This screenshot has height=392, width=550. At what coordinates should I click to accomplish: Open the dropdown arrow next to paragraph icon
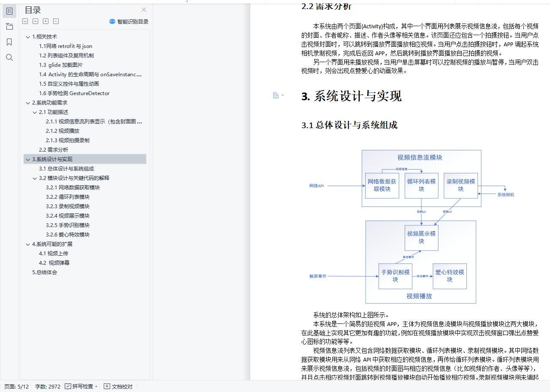283,96
